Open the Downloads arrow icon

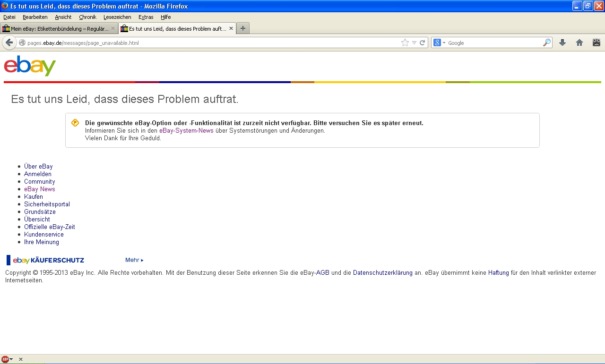(x=562, y=42)
